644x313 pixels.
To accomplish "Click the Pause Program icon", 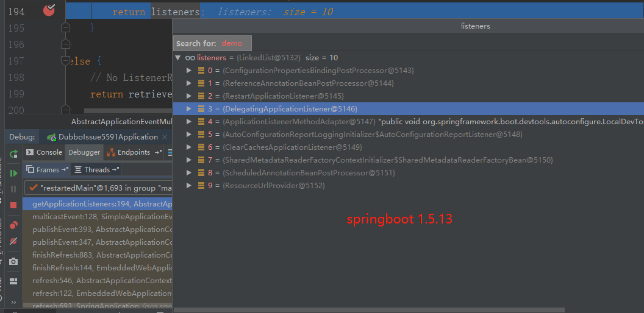I will [13, 189].
